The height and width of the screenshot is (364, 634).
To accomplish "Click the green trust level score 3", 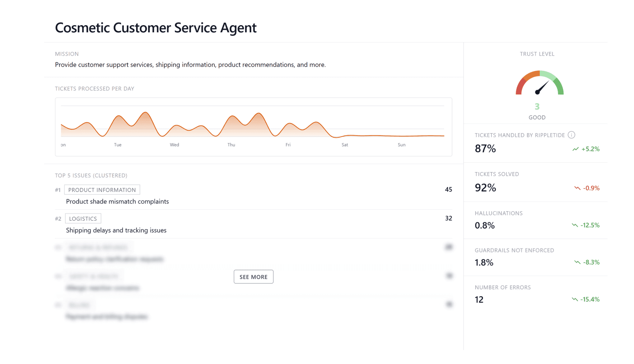I will (537, 107).
